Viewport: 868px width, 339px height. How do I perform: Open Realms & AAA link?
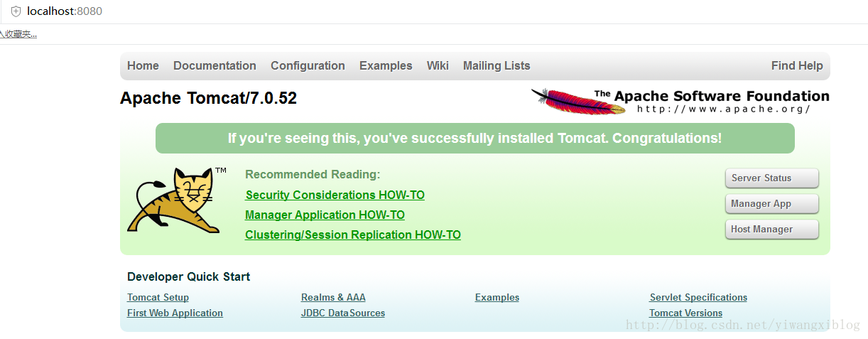pyautogui.click(x=333, y=297)
